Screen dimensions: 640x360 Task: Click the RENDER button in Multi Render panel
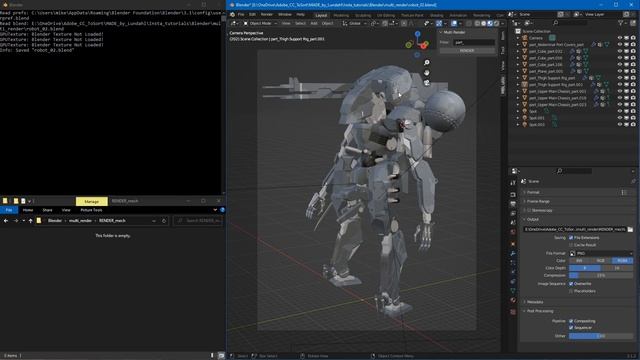[467, 51]
